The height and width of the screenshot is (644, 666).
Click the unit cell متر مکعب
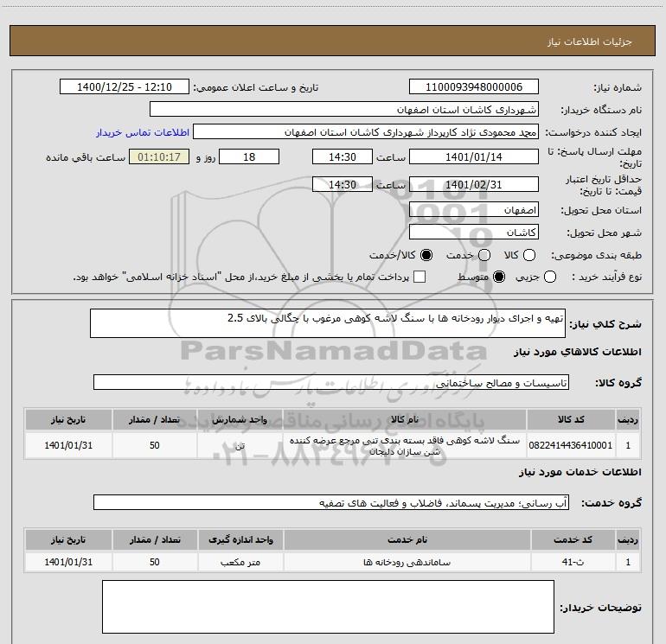240,562
